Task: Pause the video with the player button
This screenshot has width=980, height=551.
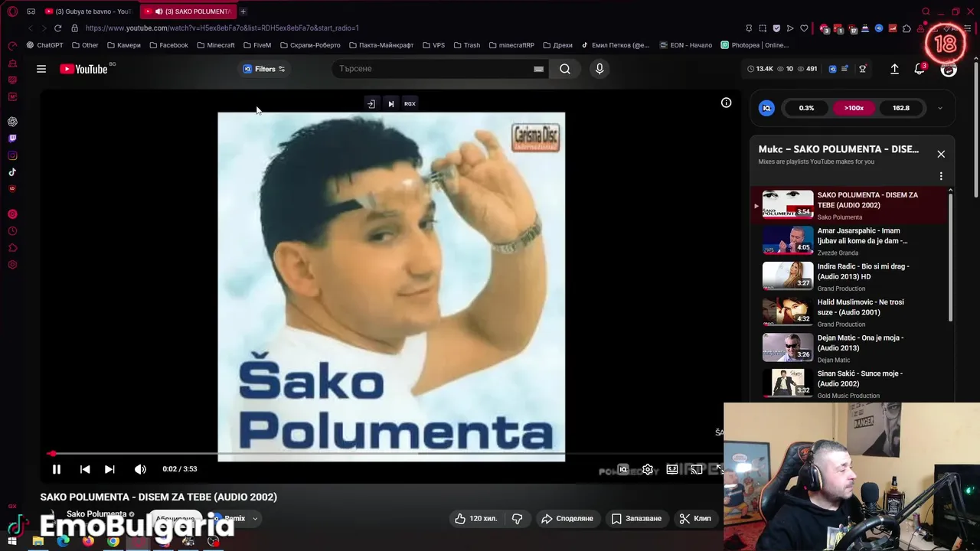Action: click(56, 469)
